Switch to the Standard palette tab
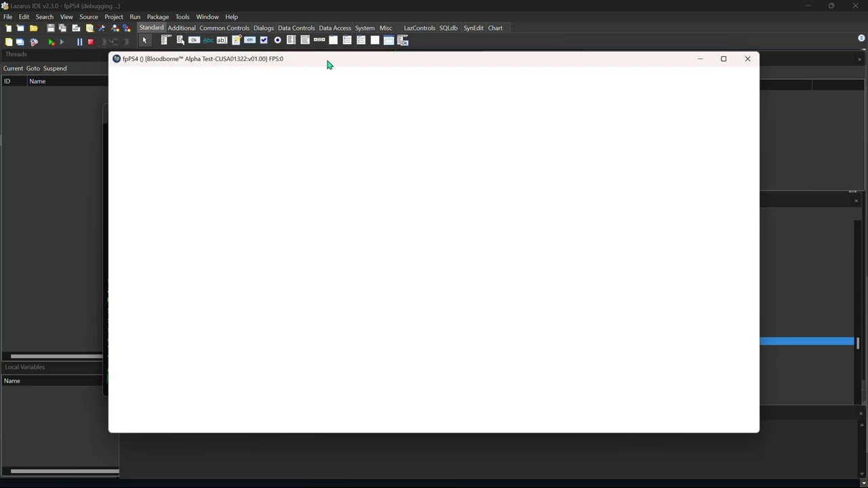The image size is (868, 488). [151, 28]
